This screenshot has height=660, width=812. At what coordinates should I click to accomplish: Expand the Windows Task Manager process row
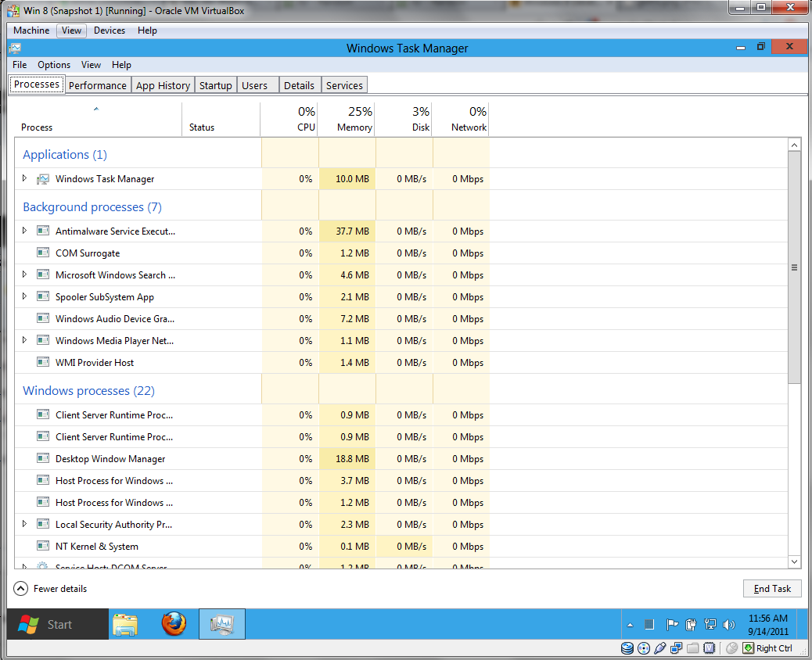pos(24,178)
